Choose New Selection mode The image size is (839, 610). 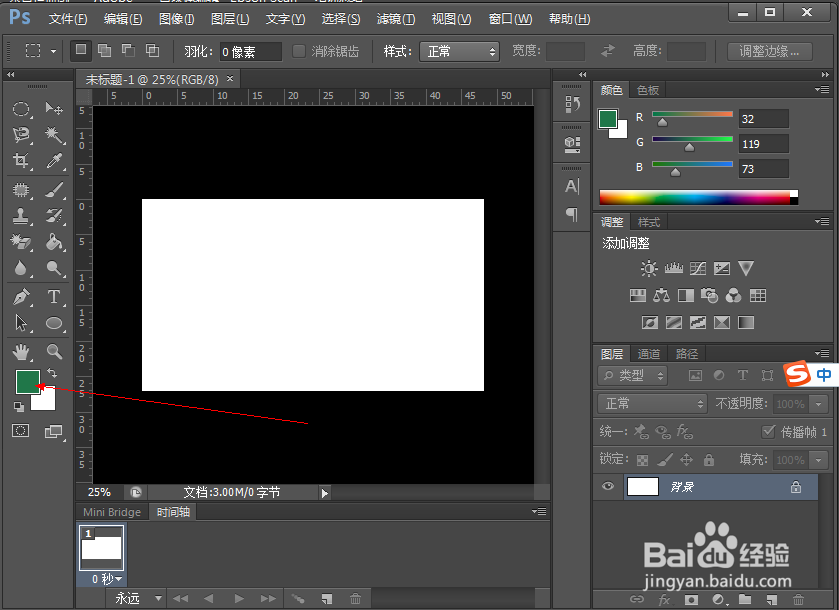[x=81, y=51]
